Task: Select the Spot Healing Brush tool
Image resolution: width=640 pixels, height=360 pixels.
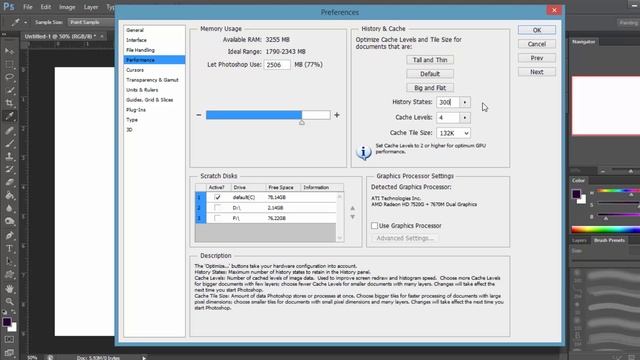Action: pyautogui.click(x=9, y=131)
